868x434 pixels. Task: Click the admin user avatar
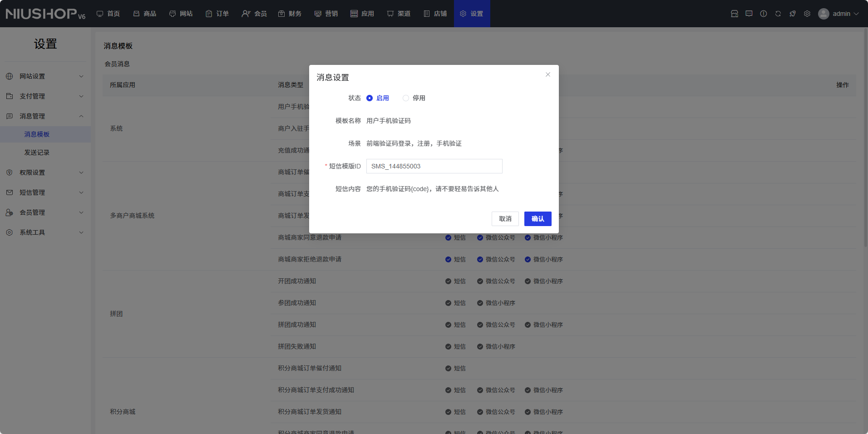click(x=824, y=14)
